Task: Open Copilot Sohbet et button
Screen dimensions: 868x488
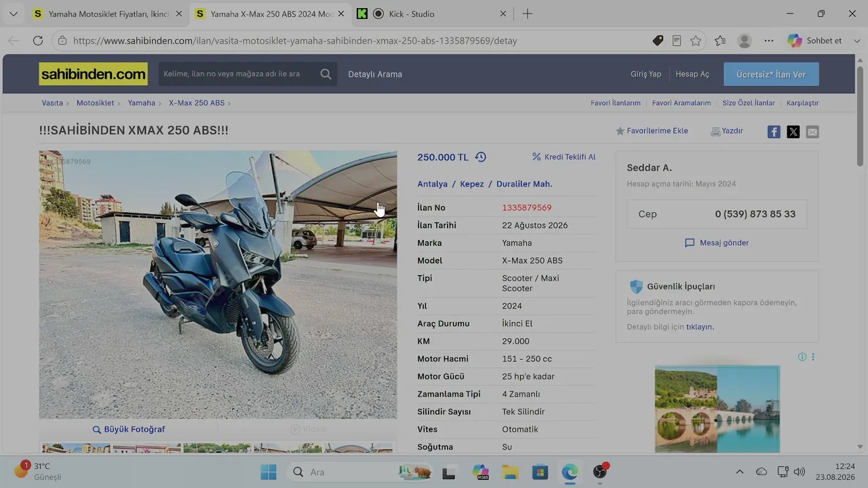Action: pyautogui.click(x=814, y=41)
